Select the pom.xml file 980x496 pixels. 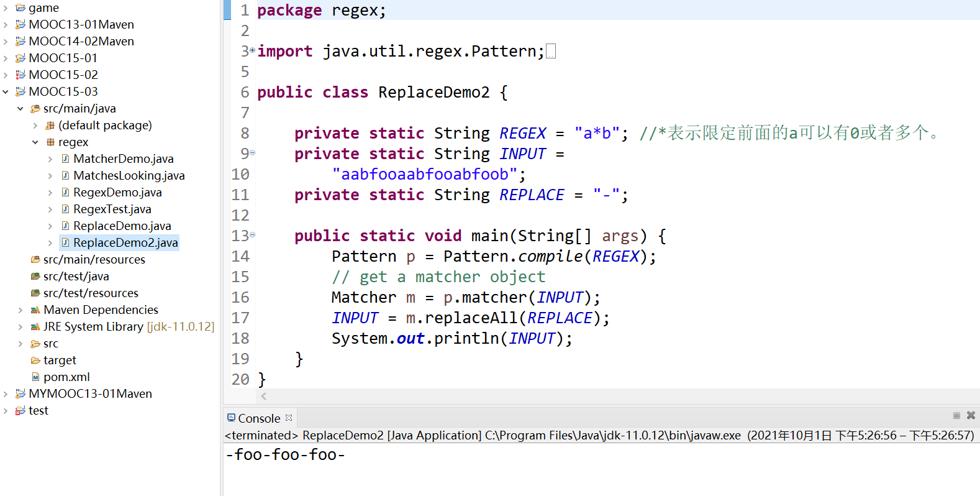coord(66,377)
